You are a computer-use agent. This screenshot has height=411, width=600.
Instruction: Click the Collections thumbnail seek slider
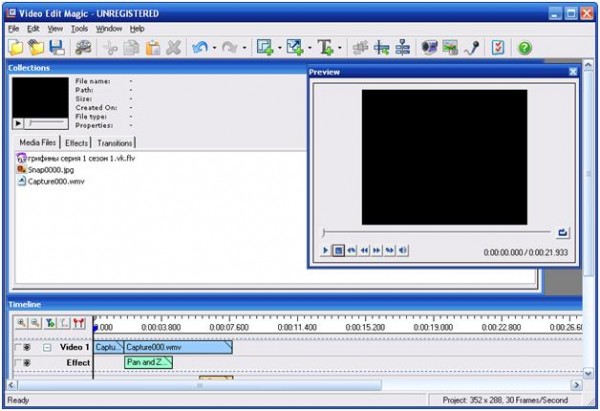(x=46, y=123)
